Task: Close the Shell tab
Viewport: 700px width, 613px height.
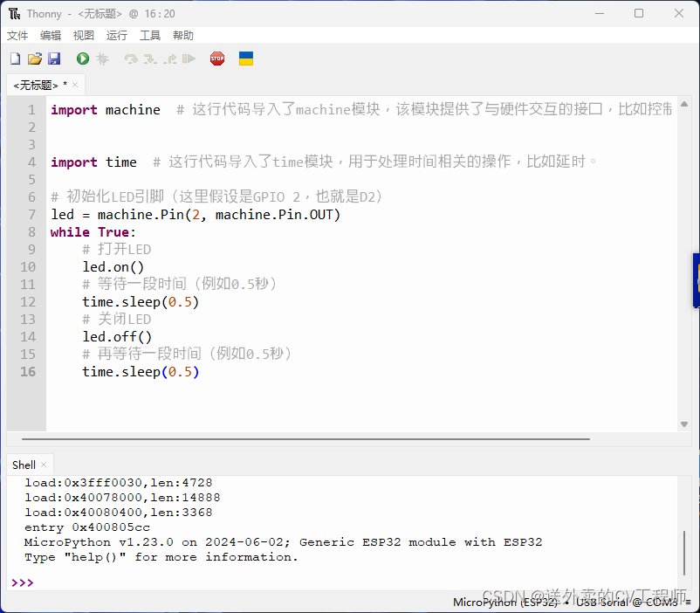Action: point(44,465)
